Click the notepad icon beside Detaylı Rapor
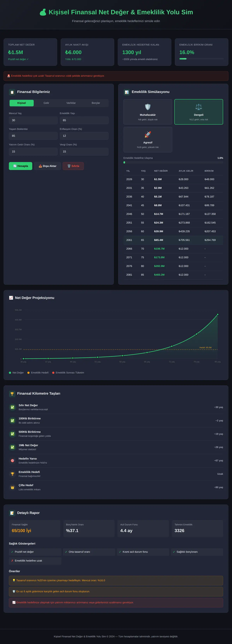 coord(12,513)
